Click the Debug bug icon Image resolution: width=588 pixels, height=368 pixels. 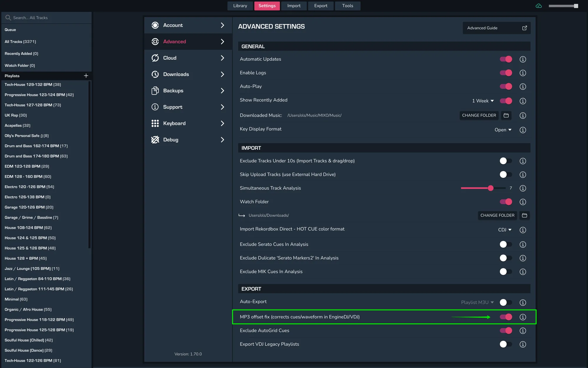point(155,140)
